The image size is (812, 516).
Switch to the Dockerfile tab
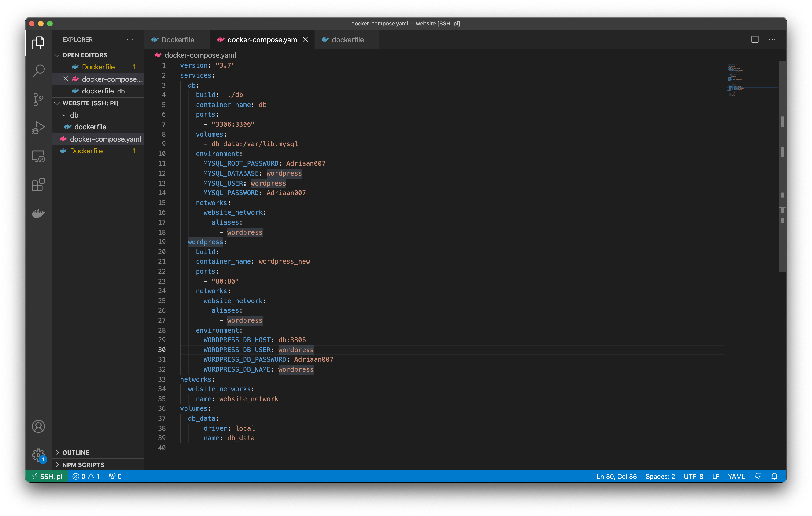click(x=177, y=39)
